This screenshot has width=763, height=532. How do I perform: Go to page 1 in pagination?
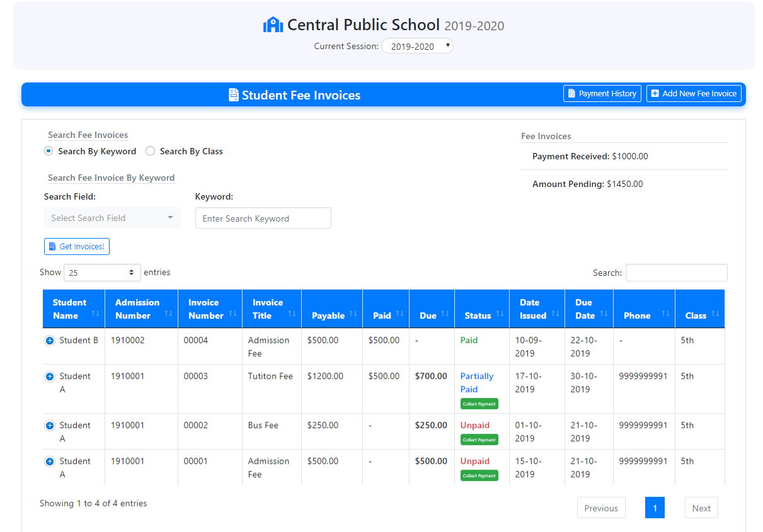(655, 508)
